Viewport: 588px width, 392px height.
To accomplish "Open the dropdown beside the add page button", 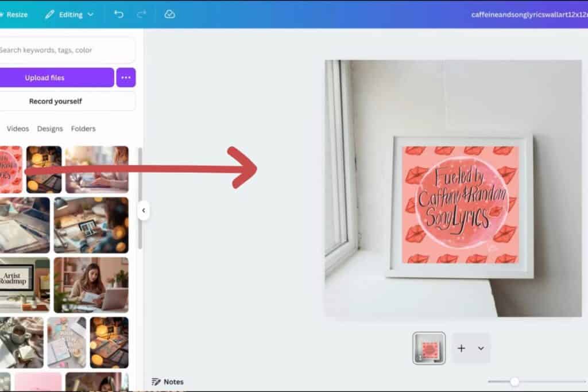I will (x=481, y=348).
